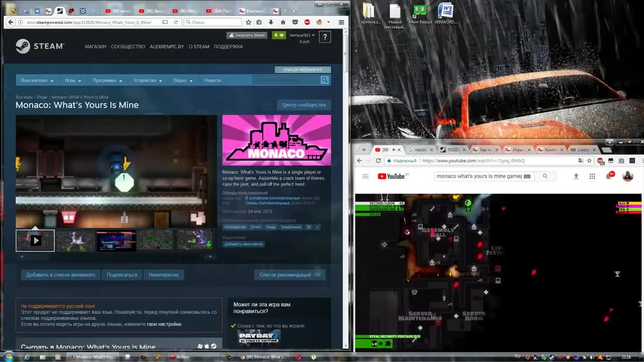Open the Adblock Plus icon in Firefox

click(307, 22)
